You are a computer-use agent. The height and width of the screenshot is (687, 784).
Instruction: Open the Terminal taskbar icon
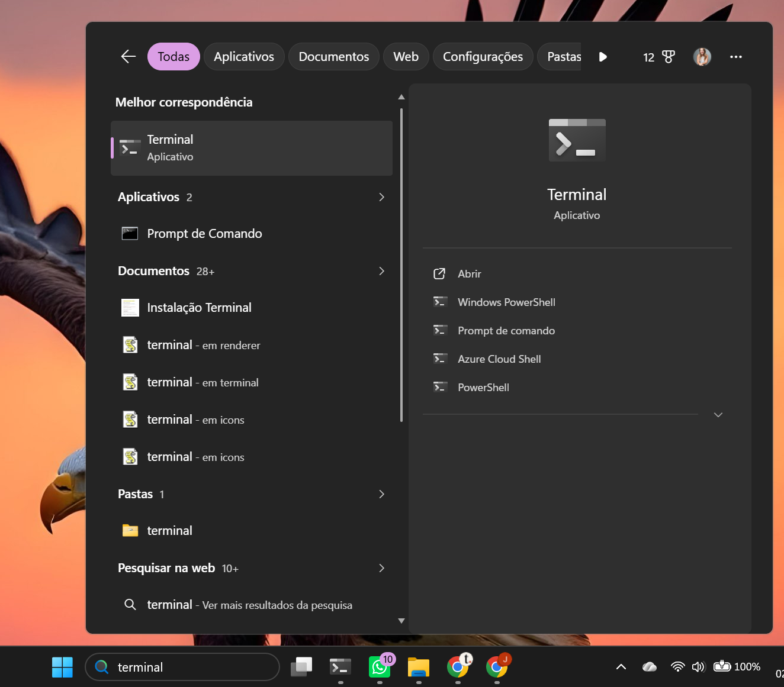point(340,667)
